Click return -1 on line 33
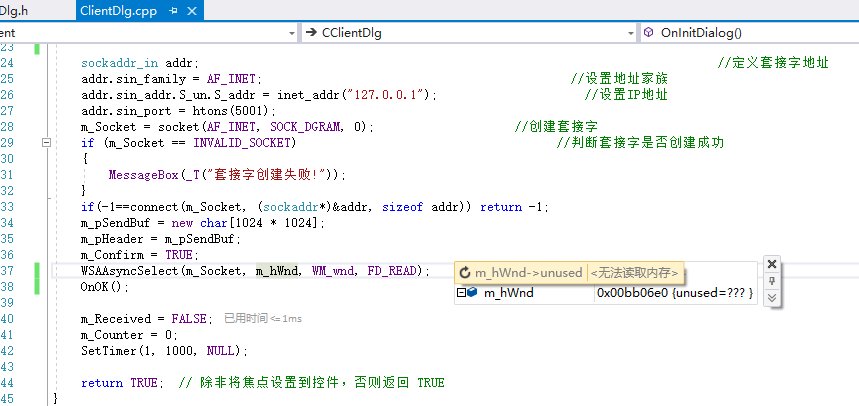 click(x=512, y=207)
